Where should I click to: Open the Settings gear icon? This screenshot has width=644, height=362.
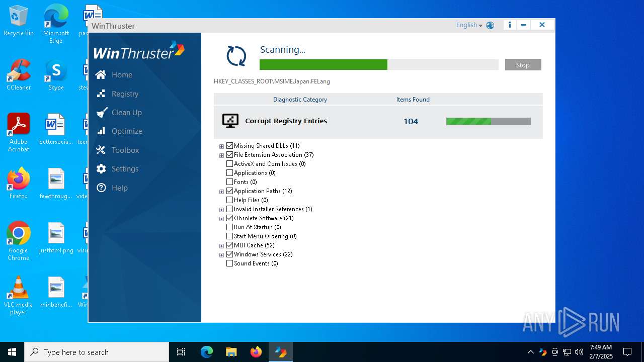click(x=101, y=169)
